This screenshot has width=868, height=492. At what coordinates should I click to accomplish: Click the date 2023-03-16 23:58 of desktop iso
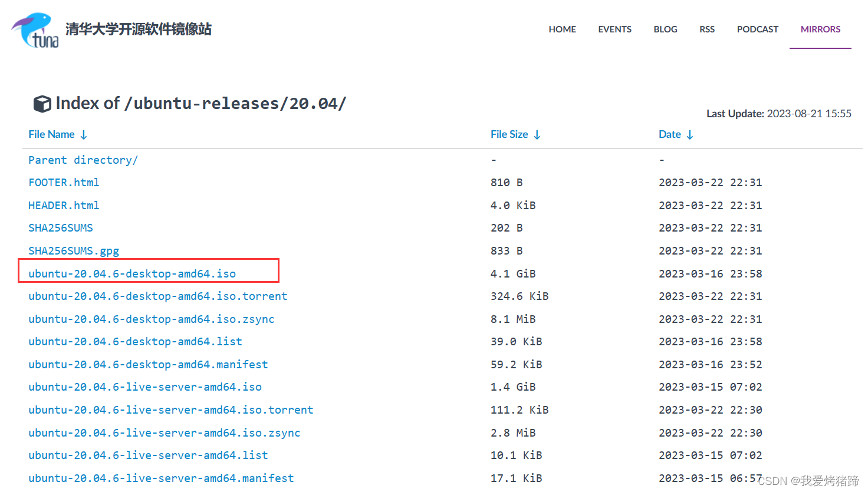point(711,274)
